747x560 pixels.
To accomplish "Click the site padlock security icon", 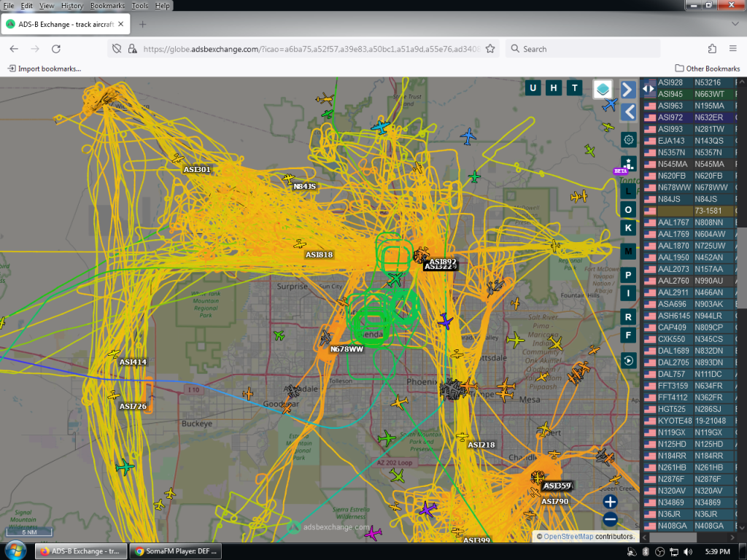I will pyautogui.click(x=133, y=49).
